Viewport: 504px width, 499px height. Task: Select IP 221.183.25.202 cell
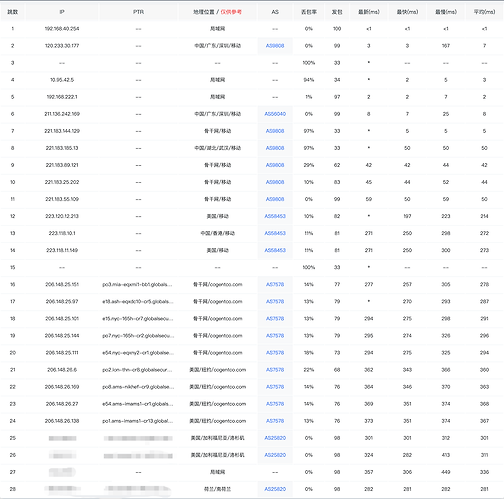pyautogui.click(x=62, y=182)
